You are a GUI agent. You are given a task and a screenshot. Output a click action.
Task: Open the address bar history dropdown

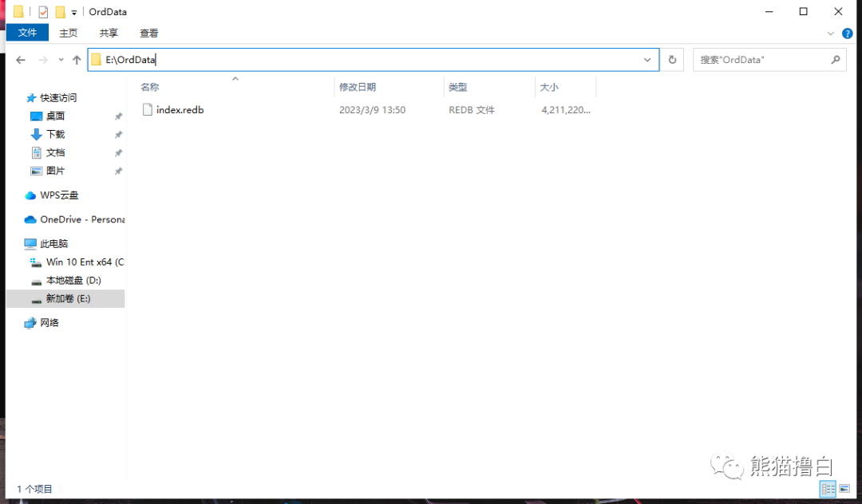tap(647, 59)
